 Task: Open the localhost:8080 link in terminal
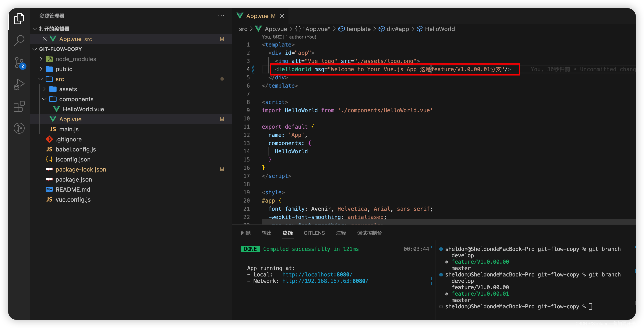click(x=317, y=274)
